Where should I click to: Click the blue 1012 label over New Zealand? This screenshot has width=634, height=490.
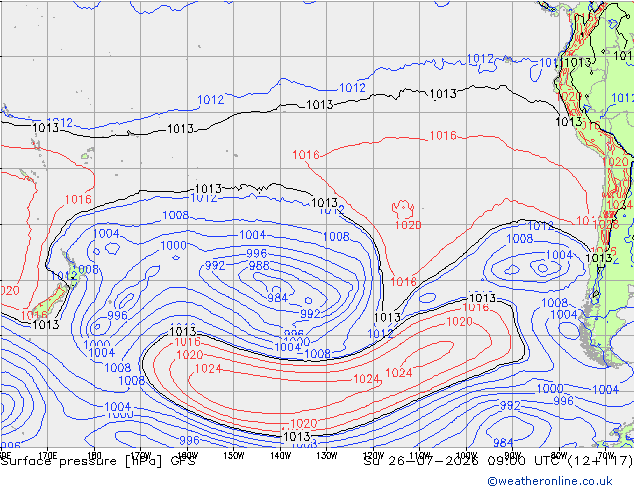click(x=64, y=276)
